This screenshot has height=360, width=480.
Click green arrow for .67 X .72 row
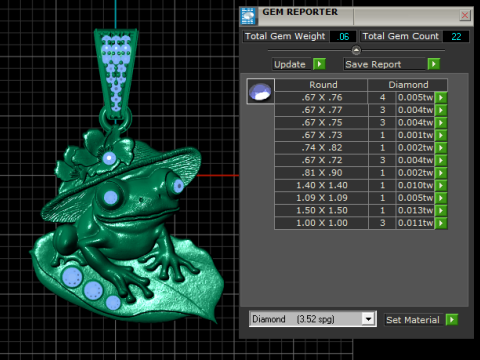coord(441,160)
